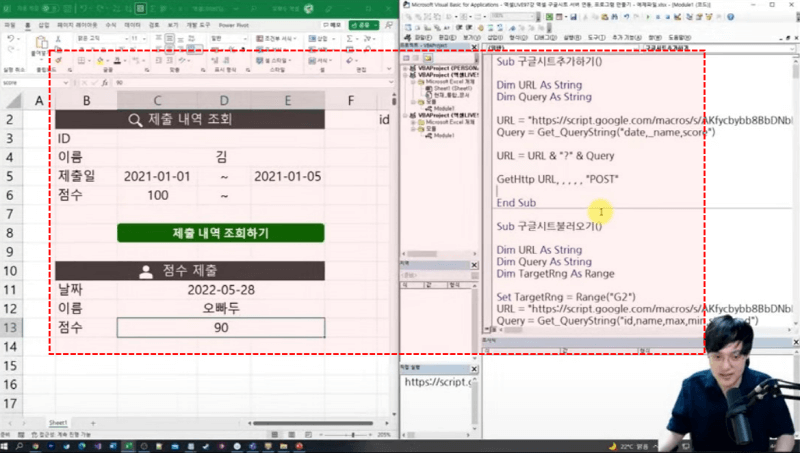
Task: Open the font size dropdown
Action: 144,39
